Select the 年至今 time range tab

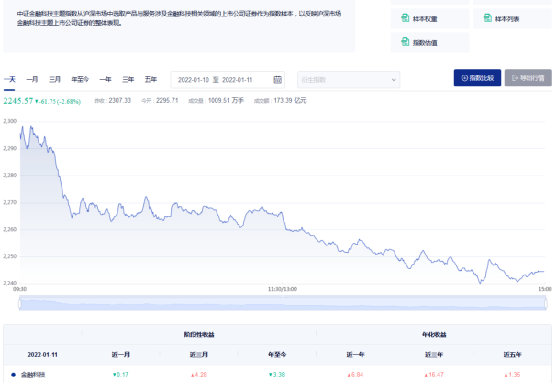(80, 79)
